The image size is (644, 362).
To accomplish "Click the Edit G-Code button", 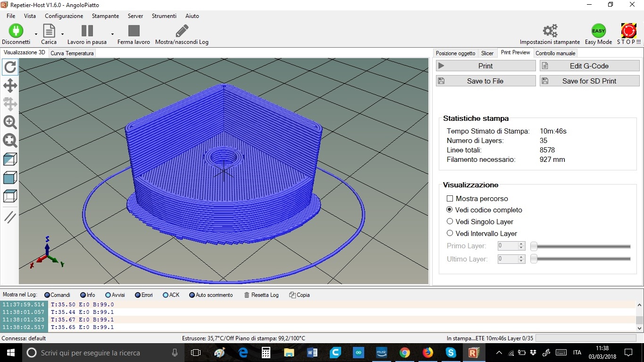I will pyautogui.click(x=589, y=66).
